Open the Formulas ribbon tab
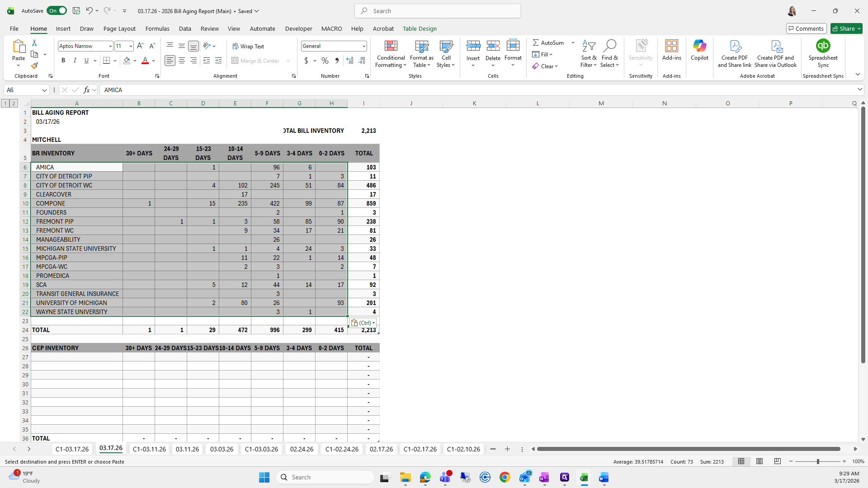This screenshot has width=868, height=488. tap(157, 28)
